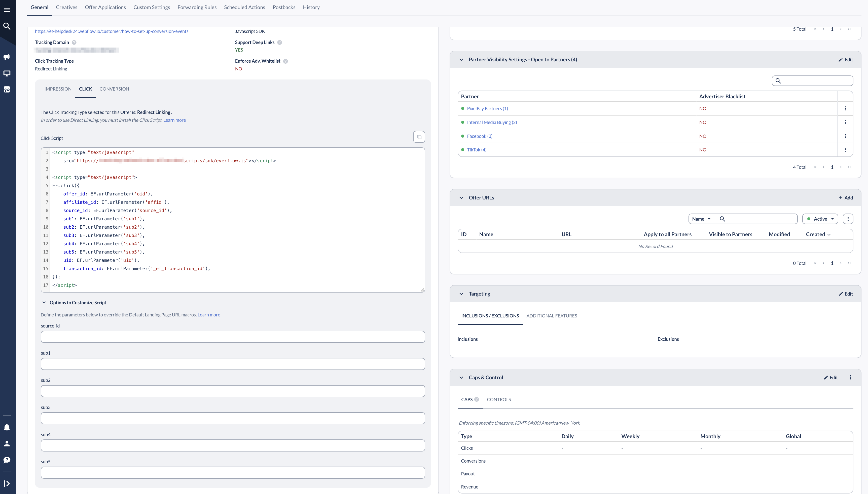Viewport: 868px width, 494px height.
Task: Open the Postbacks tab
Action: [284, 7]
